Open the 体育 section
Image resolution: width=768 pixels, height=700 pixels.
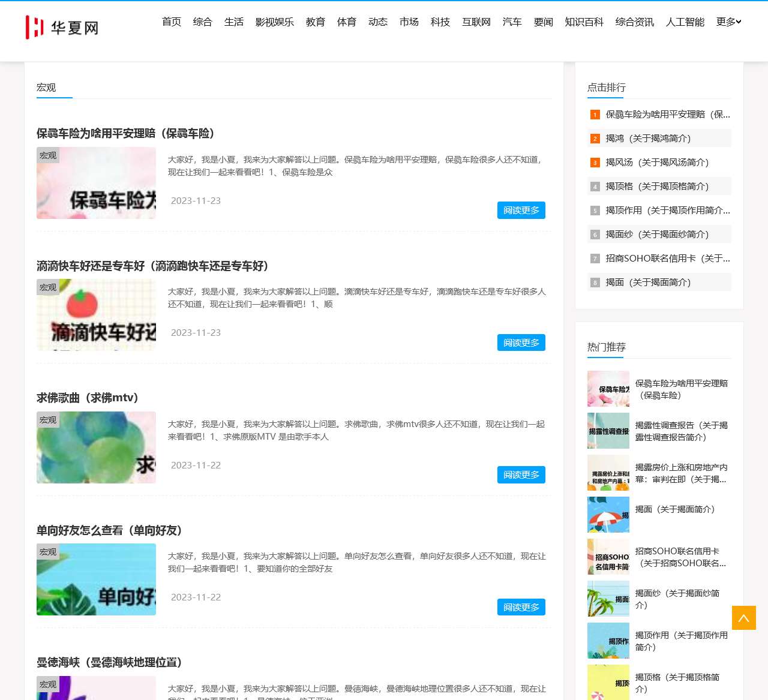(x=346, y=22)
